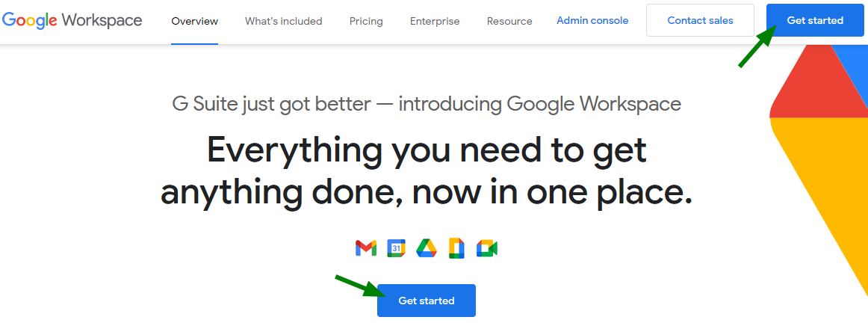Screen dimensions: 868x323
Task: Click the Google Calendar icon
Action: point(397,248)
